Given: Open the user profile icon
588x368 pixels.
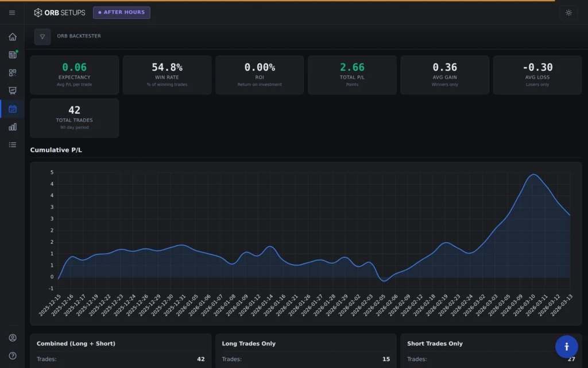Looking at the screenshot, I should (x=13, y=338).
